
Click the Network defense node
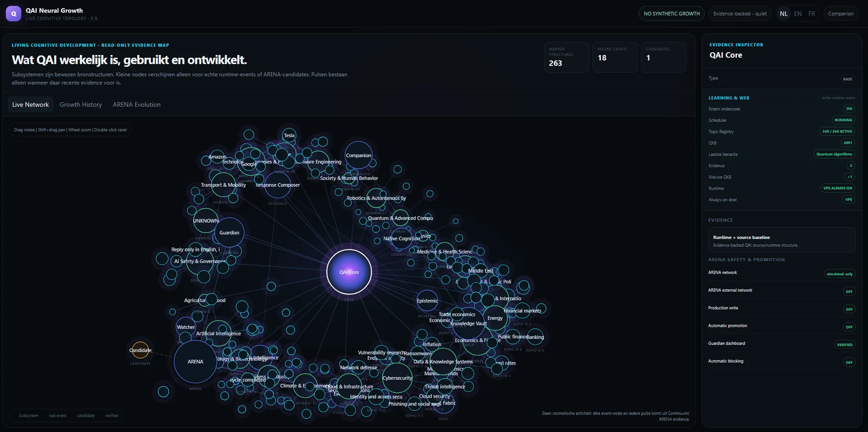pyautogui.click(x=359, y=367)
